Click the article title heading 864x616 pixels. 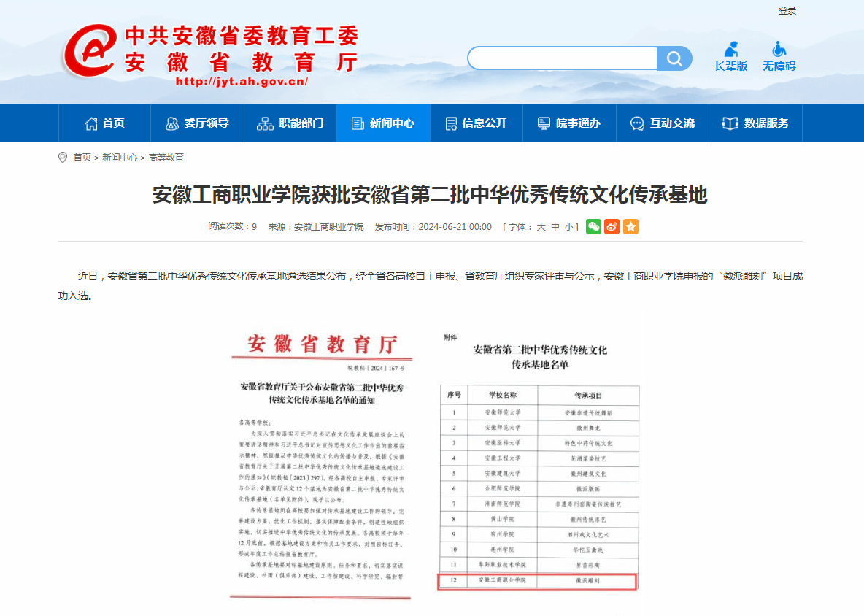(x=430, y=194)
